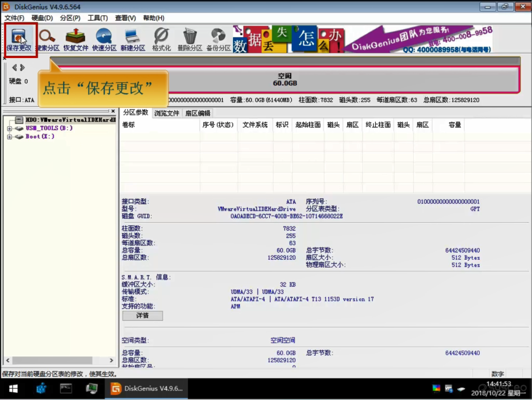Expand the USM_TOOLS (B:) tree node
This screenshot has width=532, height=400.
[x=9, y=128]
